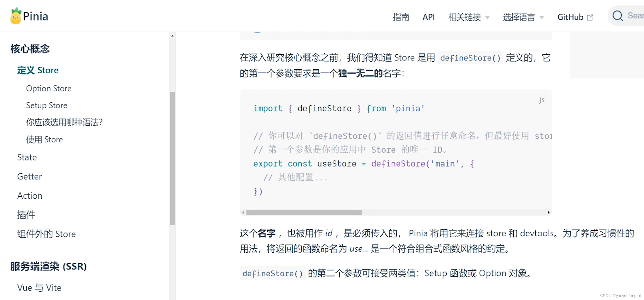This screenshot has height=300, width=644.
Task: Go to Setup Store section link
Action: pyautogui.click(x=47, y=105)
